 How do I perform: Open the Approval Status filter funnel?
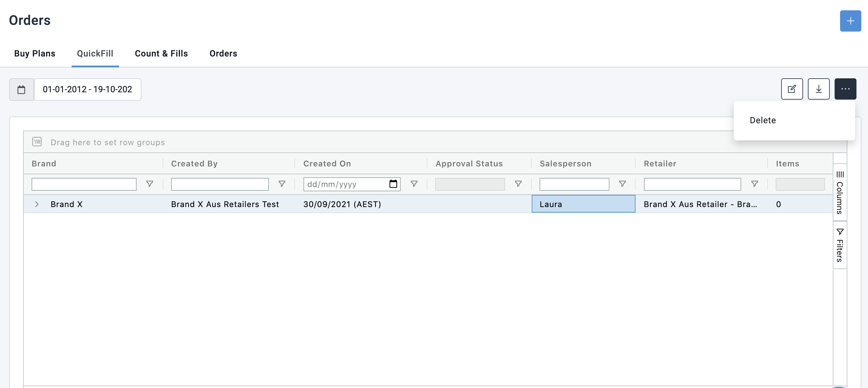[x=518, y=184]
